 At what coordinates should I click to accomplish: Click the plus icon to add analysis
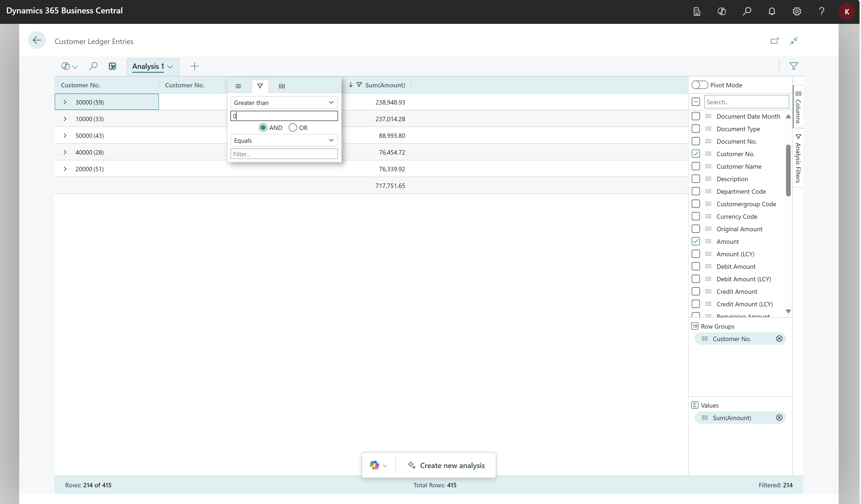(194, 66)
